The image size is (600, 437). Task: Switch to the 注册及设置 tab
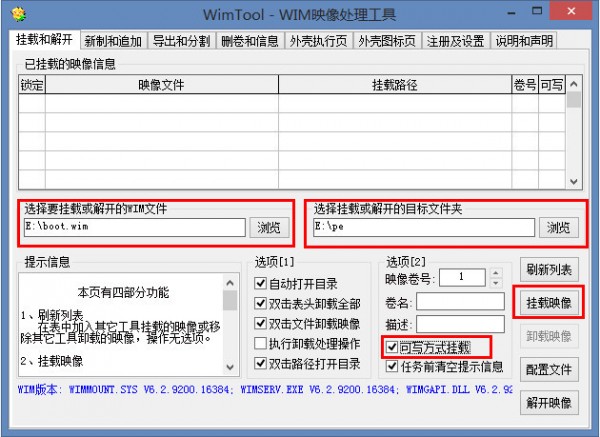pos(455,41)
